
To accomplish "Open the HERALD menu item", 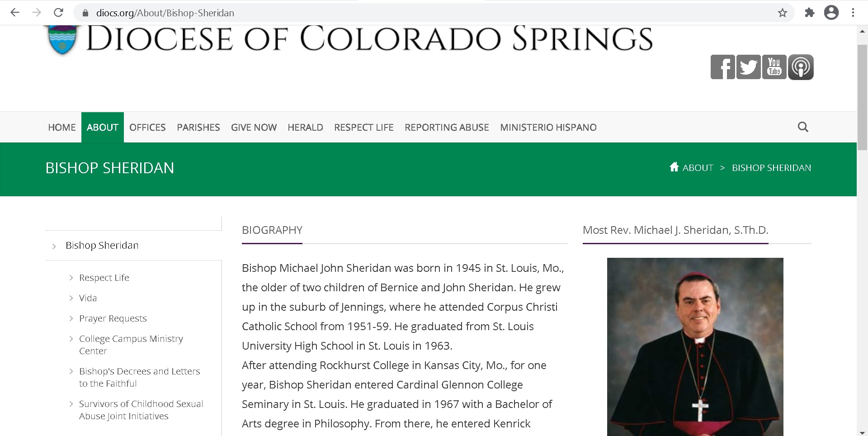I will pos(306,127).
